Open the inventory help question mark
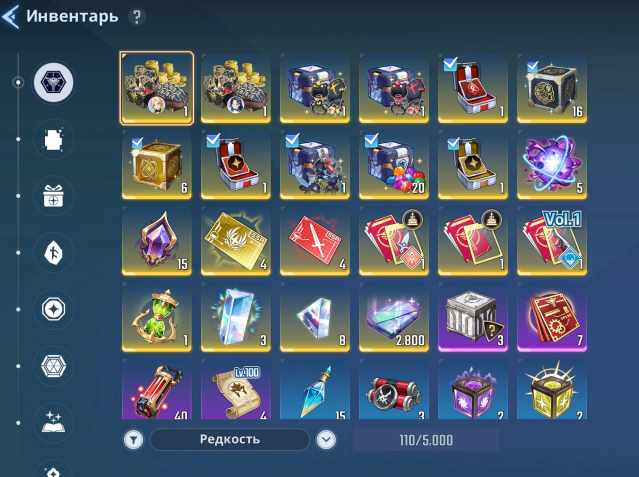The width and height of the screenshot is (639, 477). [x=137, y=17]
